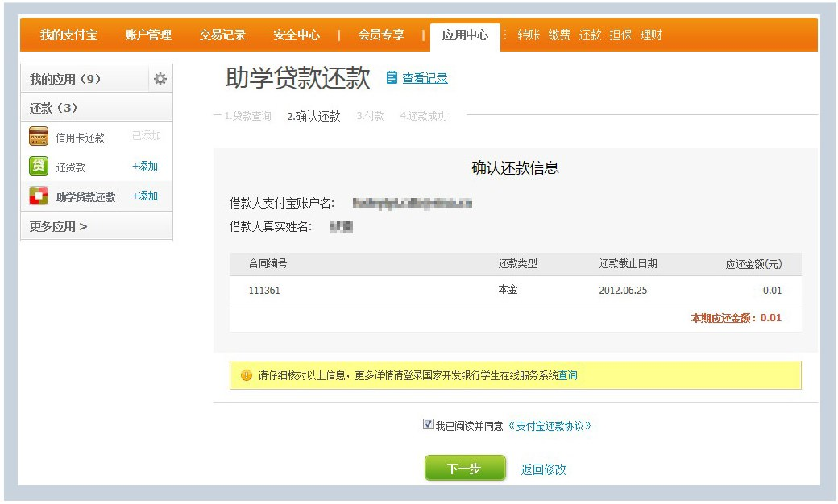Expand 更多应用 in the sidebar
The image size is (838, 504).
coord(59,226)
